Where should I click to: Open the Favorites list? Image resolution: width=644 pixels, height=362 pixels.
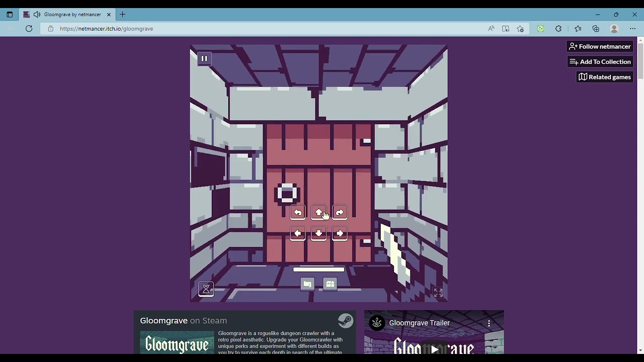click(x=578, y=29)
